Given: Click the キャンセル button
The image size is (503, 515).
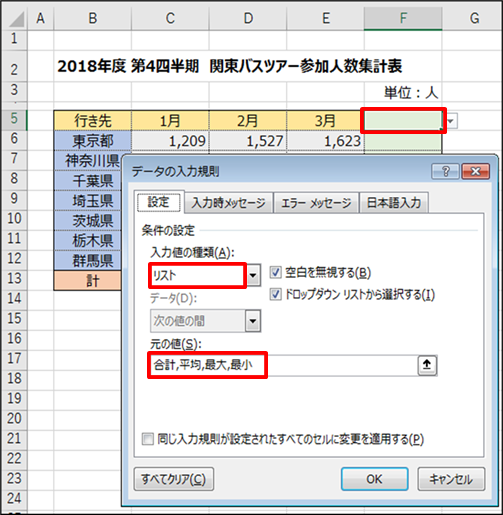Looking at the screenshot, I should point(451,479).
